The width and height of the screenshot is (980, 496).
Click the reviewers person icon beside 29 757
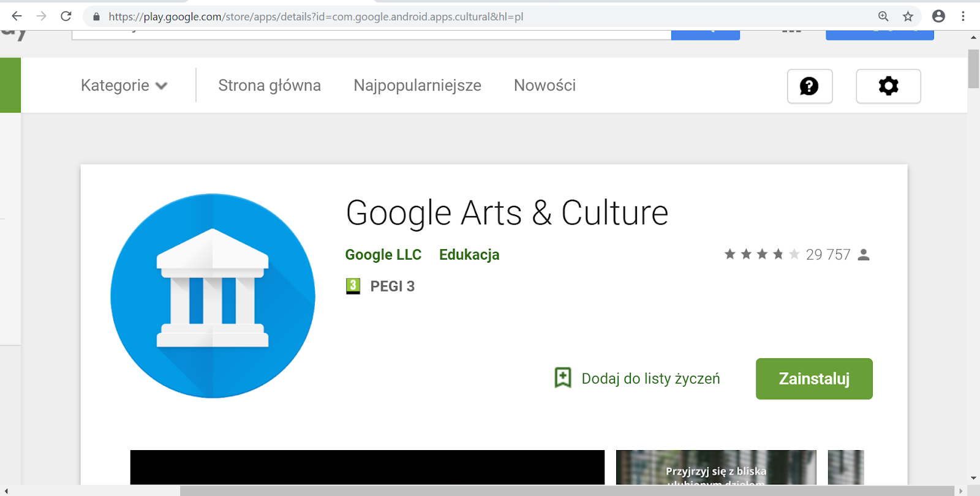tap(864, 254)
